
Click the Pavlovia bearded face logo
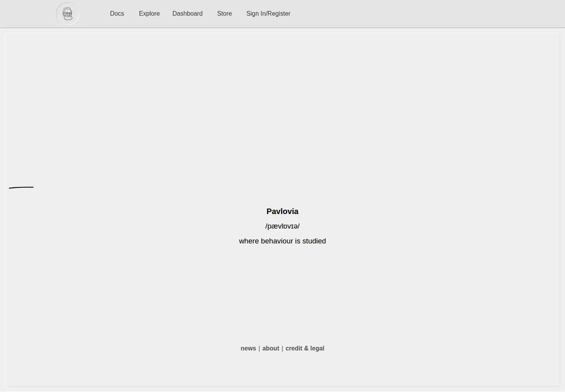click(x=67, y=14)
